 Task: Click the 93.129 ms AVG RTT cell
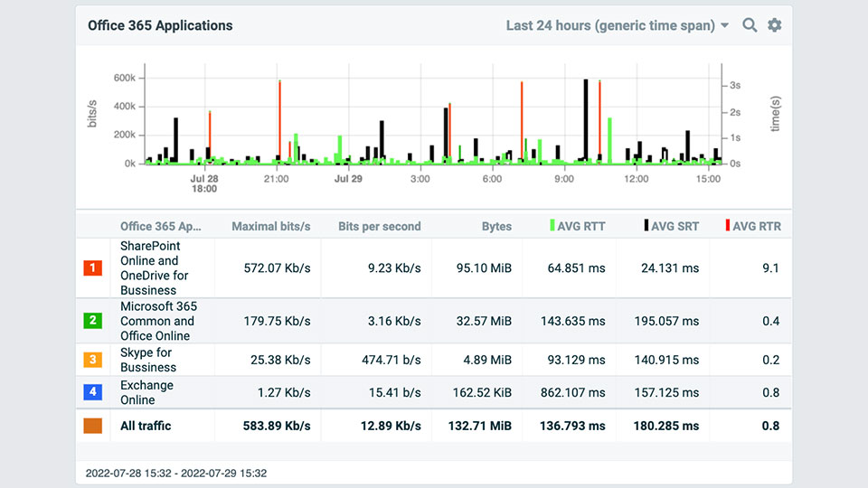pos(576,360)
